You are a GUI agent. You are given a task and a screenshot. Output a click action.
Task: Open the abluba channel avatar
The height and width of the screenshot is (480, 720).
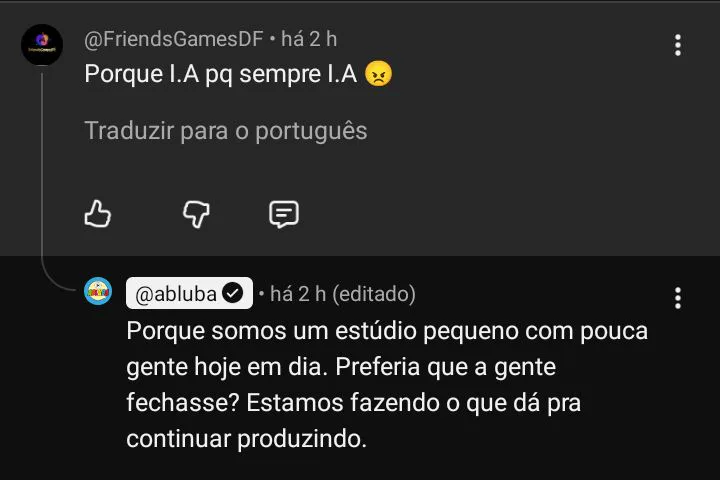(x=97, y=293)
